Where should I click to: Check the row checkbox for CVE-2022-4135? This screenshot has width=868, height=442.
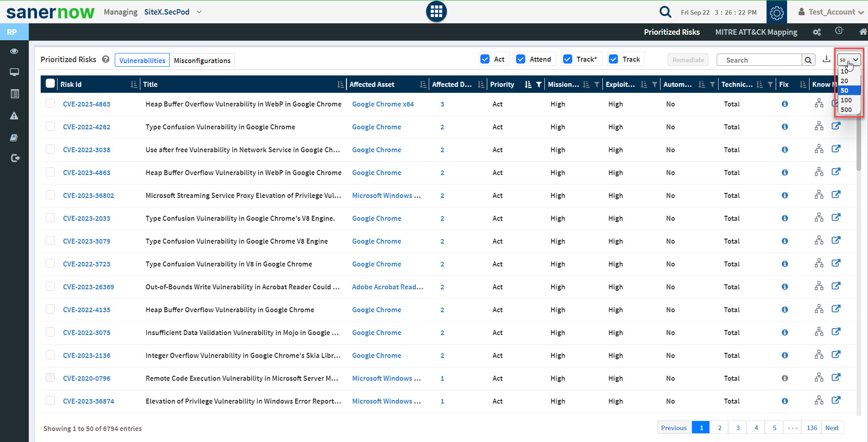tap(50, 309)
